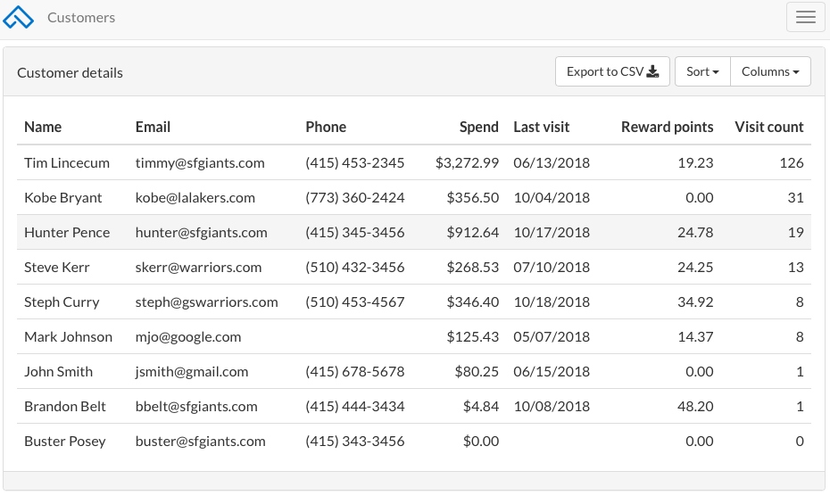The height and width of the screenshot is (504, 830).
Task: Click the Visit count column header
Action: tap(768, 127)
